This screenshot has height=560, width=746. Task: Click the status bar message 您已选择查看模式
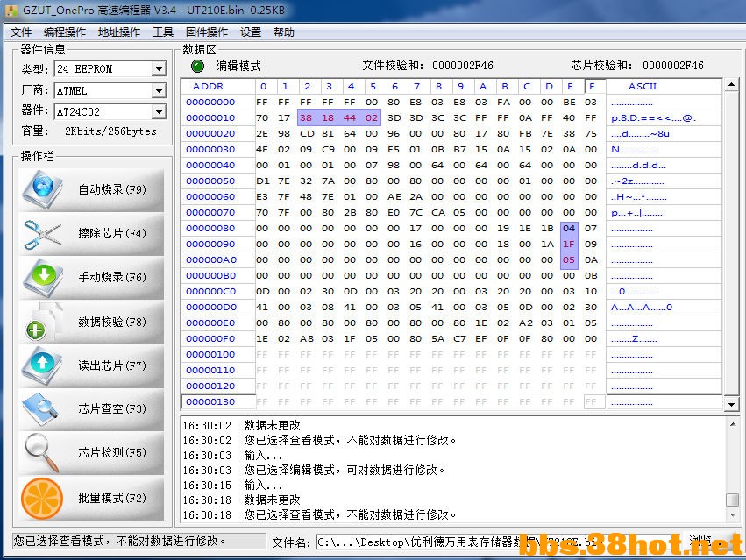click(119, 541)
